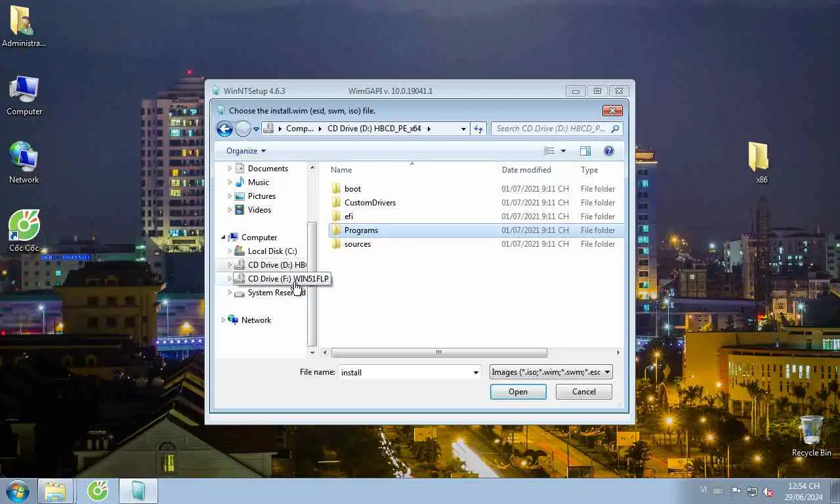
Task: Expand the Local Disk (C:) node
Action: [x=230, y=251]
